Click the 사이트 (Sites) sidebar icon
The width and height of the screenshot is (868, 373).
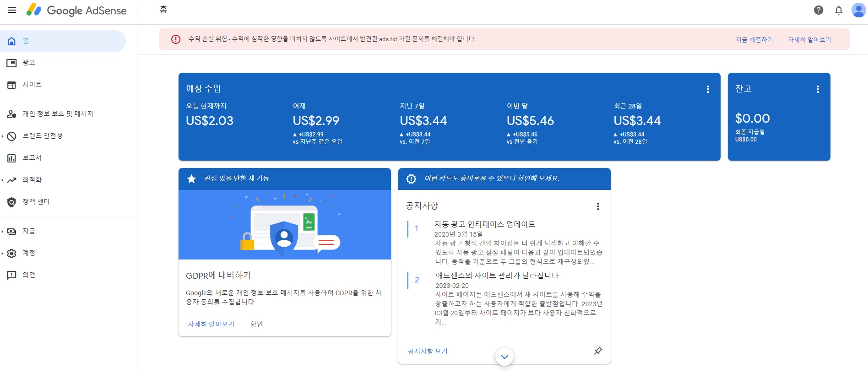(x=12, y=85)
